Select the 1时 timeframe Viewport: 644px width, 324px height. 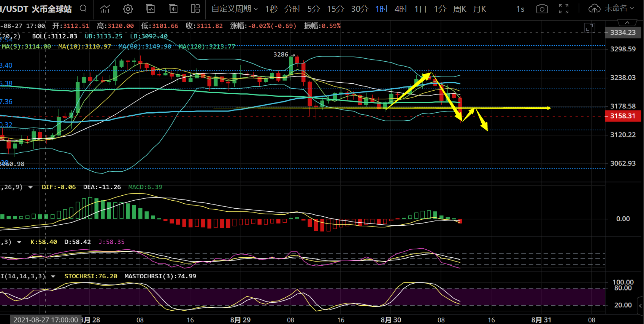point(381,9)
